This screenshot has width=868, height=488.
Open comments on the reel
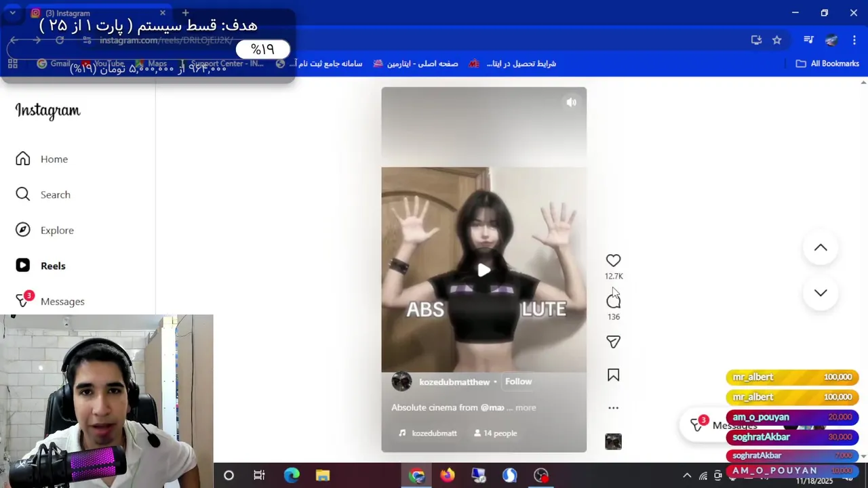(x=613, y=302)
